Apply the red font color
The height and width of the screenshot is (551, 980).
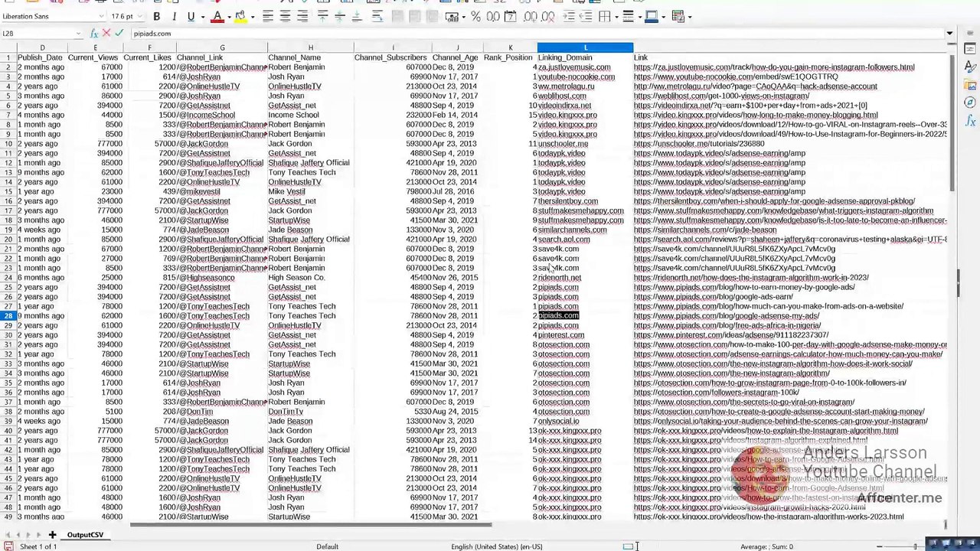217,16
